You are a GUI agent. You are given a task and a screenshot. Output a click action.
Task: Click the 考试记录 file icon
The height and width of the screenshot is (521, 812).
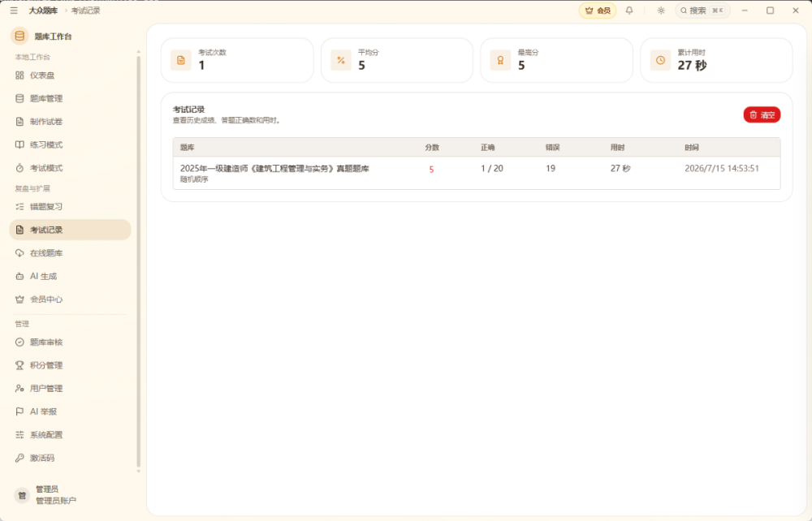pos(19,230)
